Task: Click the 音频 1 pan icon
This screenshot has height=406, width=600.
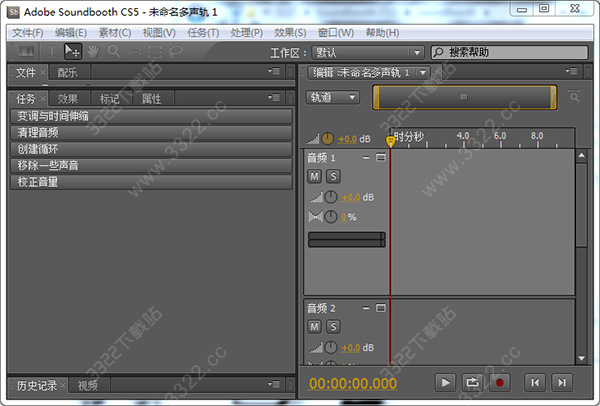Action: coord(315,217)
